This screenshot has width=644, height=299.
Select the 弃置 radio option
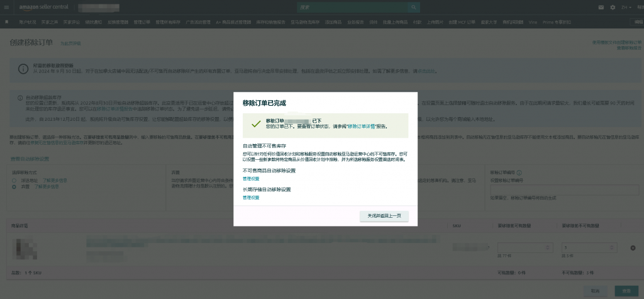[14, 186]
